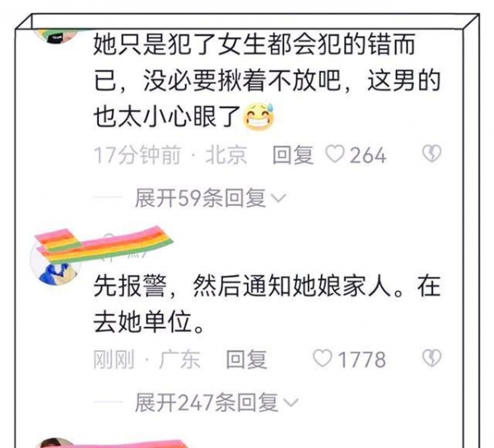Click the sweating grin emoji

(259, 117)
